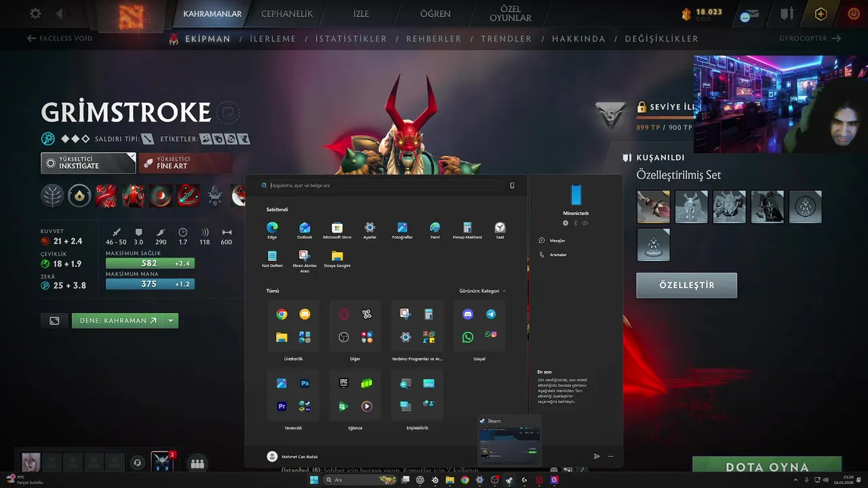Select the Aghanim's Scepter upgrade icon
The image size is (868, 488).
pos(215,196)
